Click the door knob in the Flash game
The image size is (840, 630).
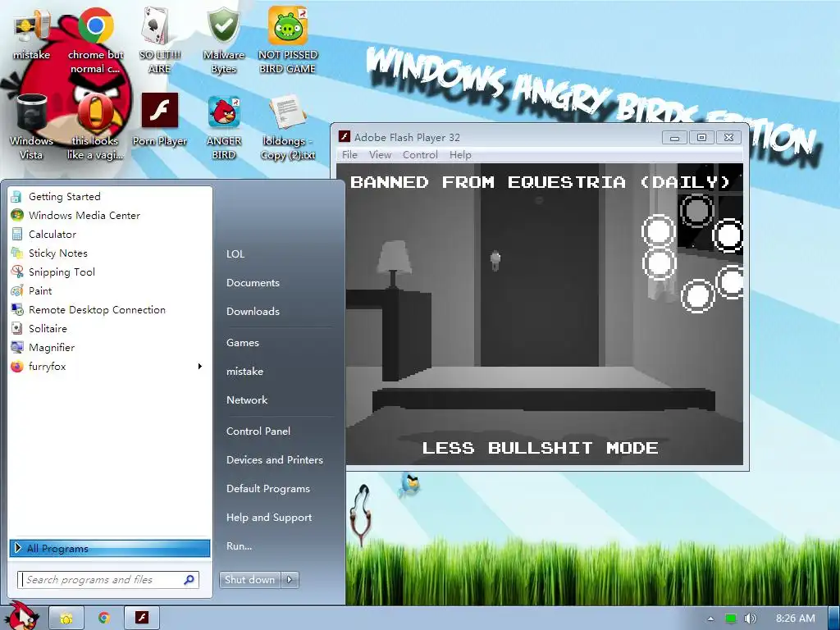point(495,260)
